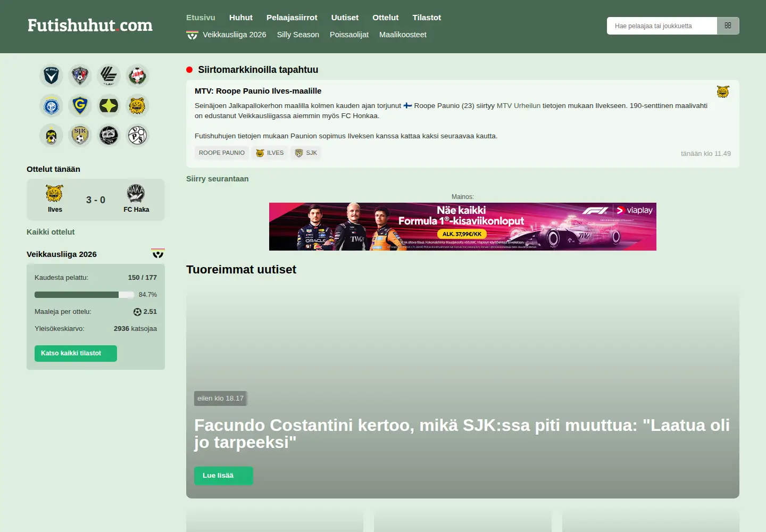This screenshot has width=766, height=532.
Task: Open the Poissaolijat link
Action: coord(349,35)
